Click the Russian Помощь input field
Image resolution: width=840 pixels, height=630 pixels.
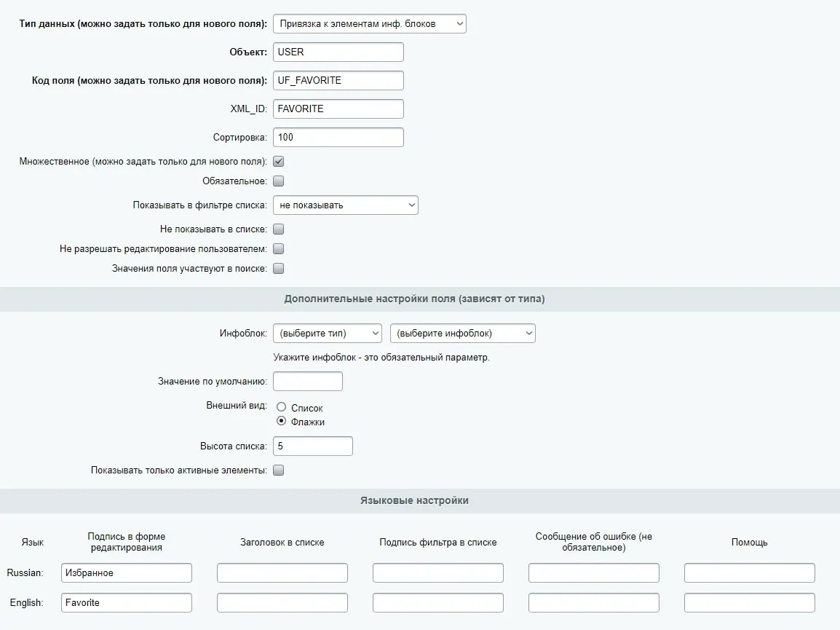[750, 572]
